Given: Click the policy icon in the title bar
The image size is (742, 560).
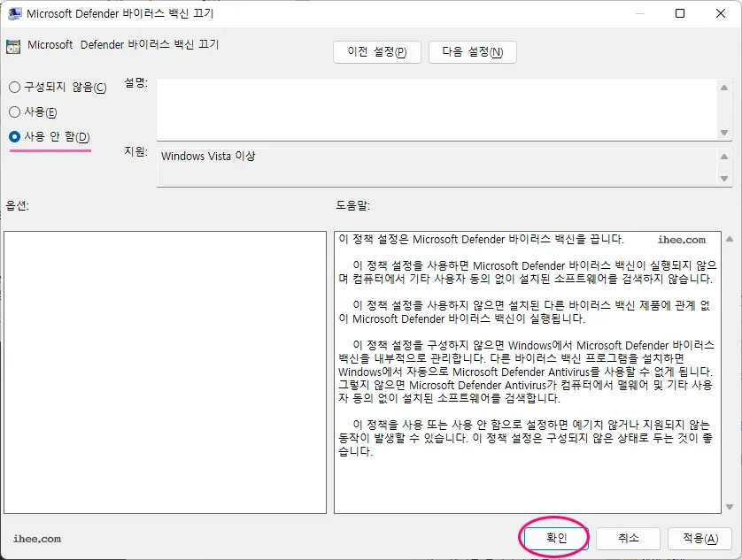Looking at the screenshot, I should click(12, 13).
